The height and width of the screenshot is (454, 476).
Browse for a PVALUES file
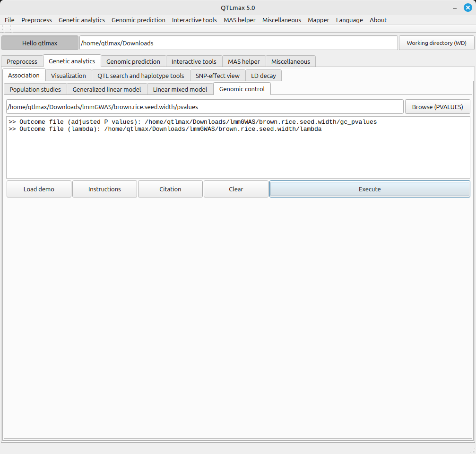[x=437, y=107]
